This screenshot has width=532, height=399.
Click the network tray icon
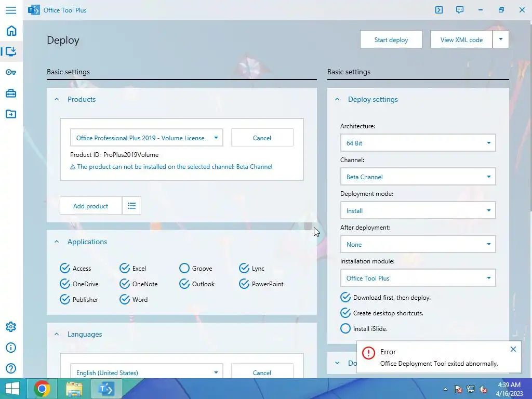pos(471,389)
